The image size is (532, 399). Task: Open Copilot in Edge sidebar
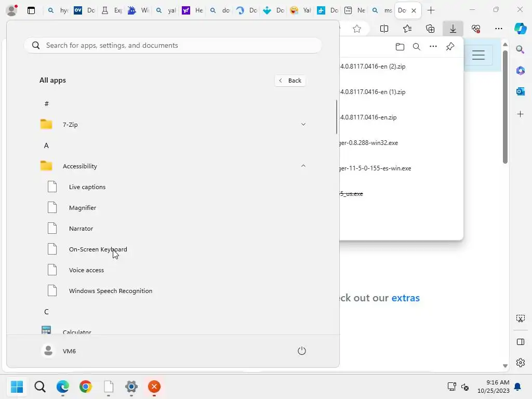tap(520, 29)
